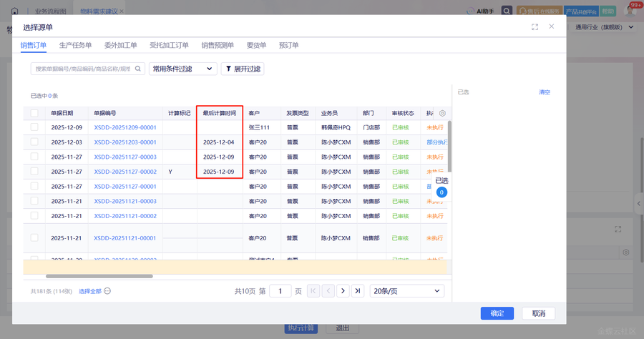Switch to 业务流程图 background tab

[x=50, y=11]
